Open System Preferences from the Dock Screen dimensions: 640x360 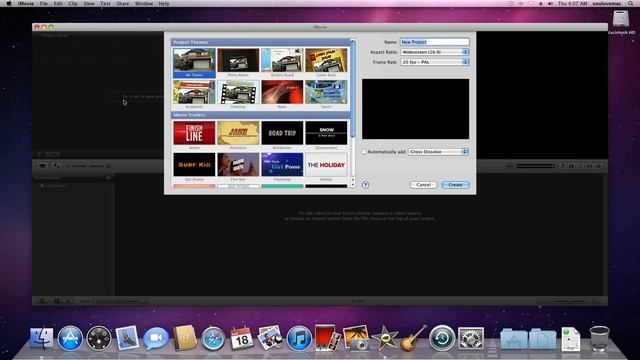[471, 338]
